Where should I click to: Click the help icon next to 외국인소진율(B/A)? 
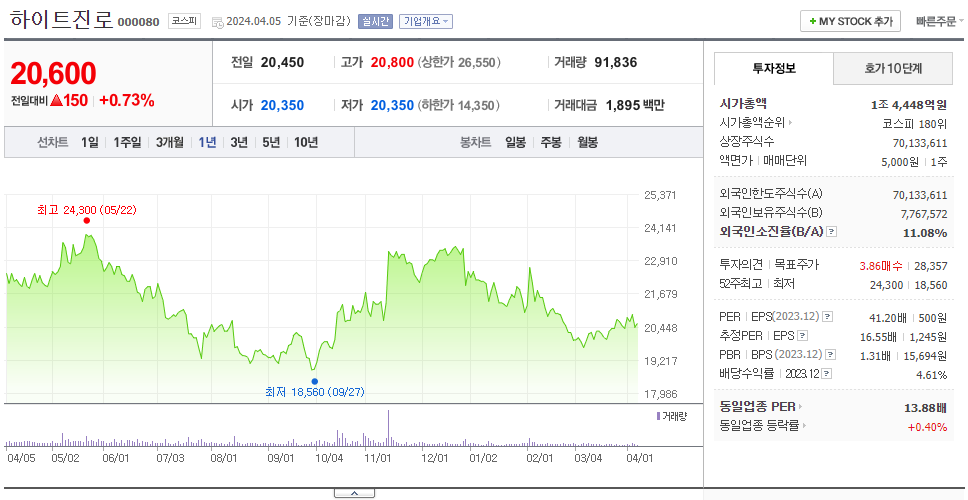pyautogui.click(x=832, y=232)
